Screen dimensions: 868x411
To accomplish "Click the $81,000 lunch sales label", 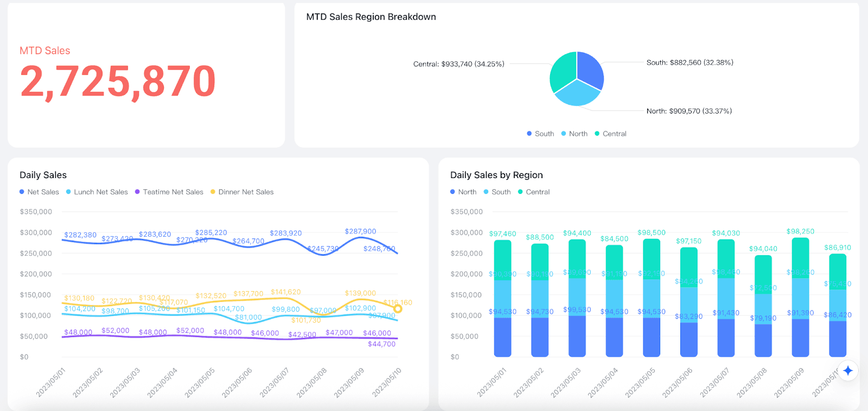I will [x=248, y=318].
